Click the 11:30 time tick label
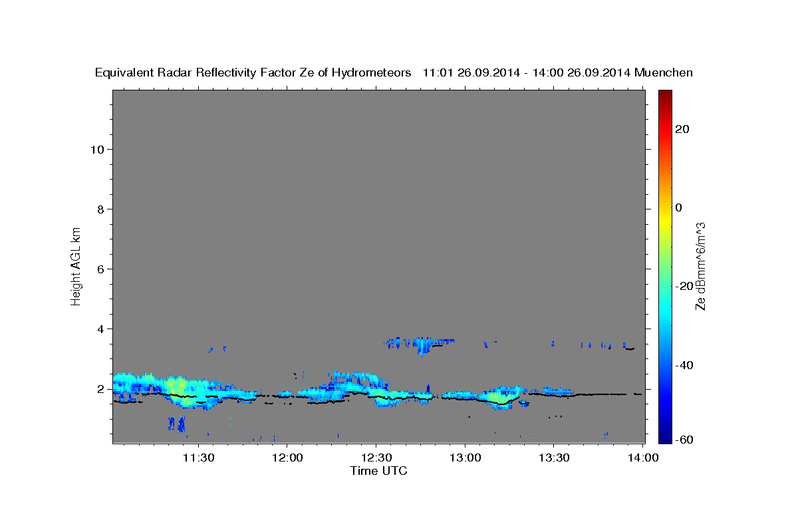This screenshot has width=798, height=532. (198, 458)
